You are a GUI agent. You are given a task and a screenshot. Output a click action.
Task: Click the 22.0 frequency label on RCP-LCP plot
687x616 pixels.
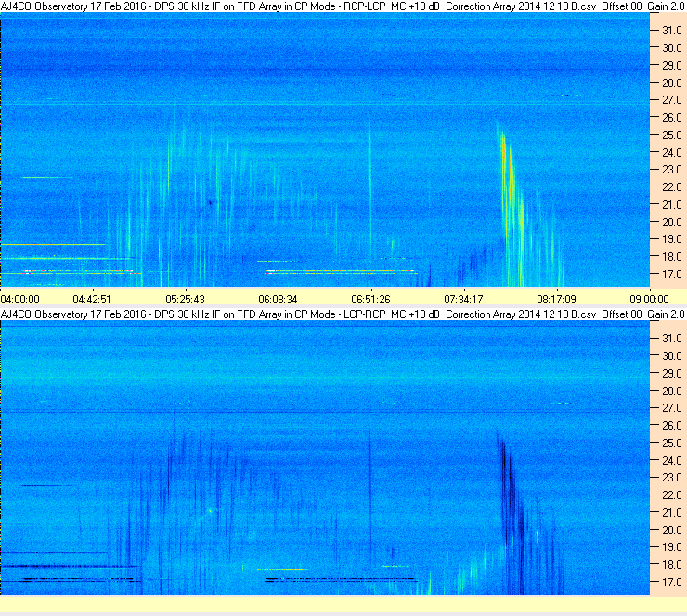(x=672, y=187)
